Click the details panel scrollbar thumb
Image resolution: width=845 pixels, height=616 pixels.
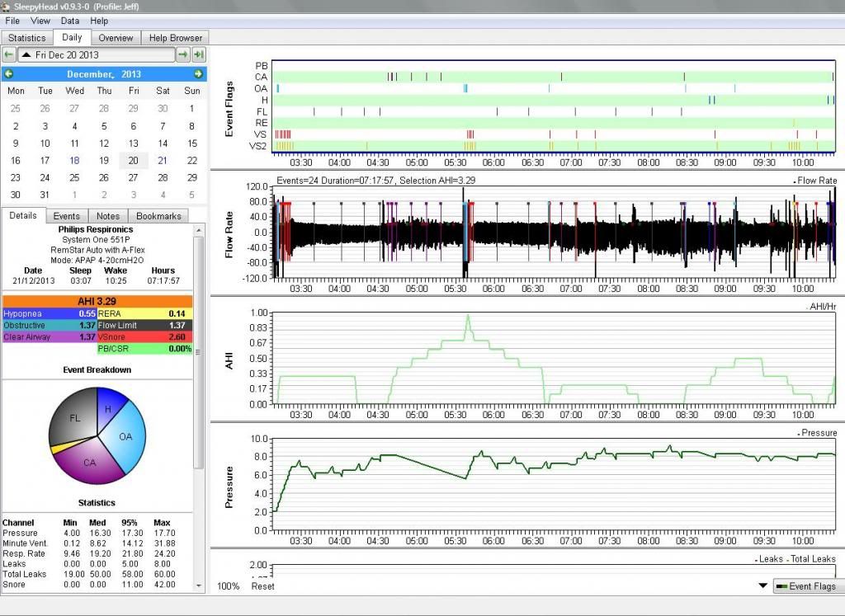(198, 353)
